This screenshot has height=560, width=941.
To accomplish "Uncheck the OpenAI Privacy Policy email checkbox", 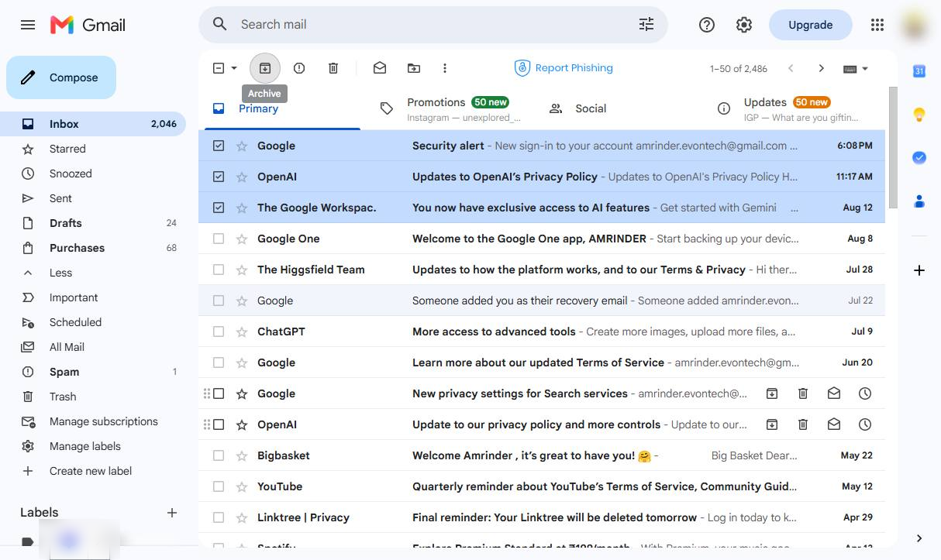I will [x=219, y=177].
